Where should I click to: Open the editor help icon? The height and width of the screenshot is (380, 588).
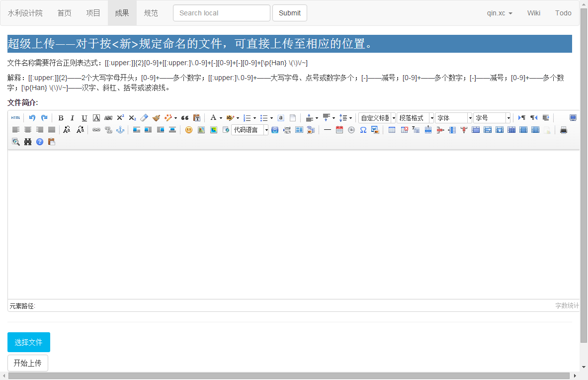40,142
